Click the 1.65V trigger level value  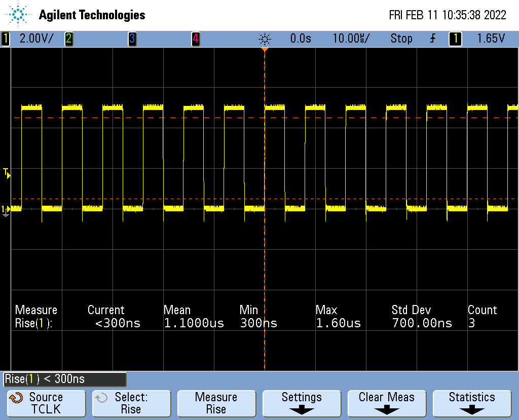tap(491, 39)
